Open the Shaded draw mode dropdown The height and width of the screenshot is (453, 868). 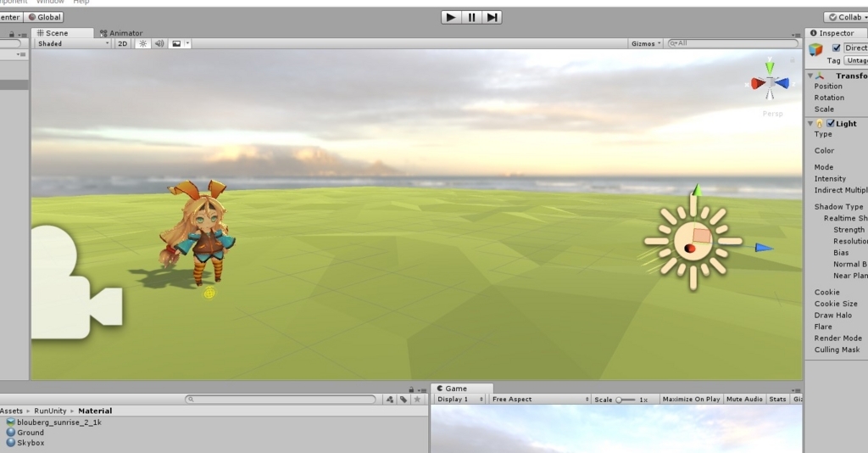tap(73, 44)
